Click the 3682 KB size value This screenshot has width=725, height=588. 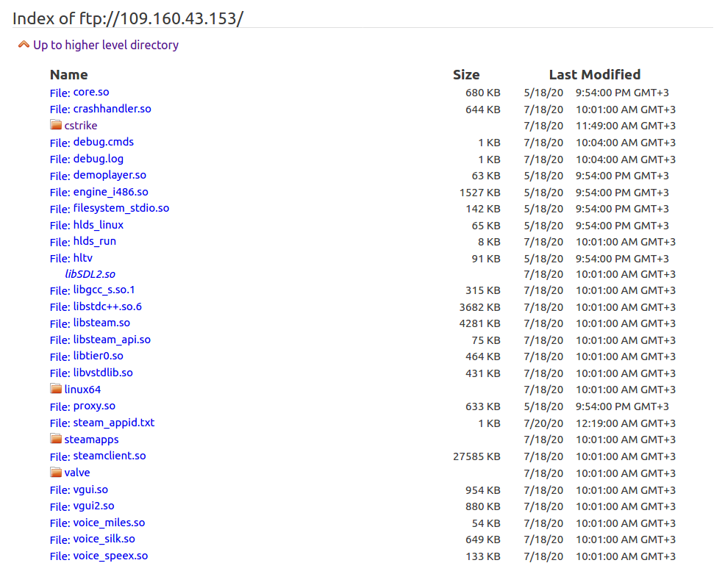point(480,307)
